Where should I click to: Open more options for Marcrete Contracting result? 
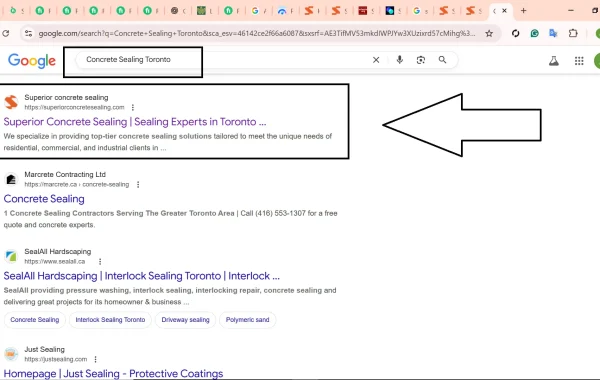(x=138, y=184)
